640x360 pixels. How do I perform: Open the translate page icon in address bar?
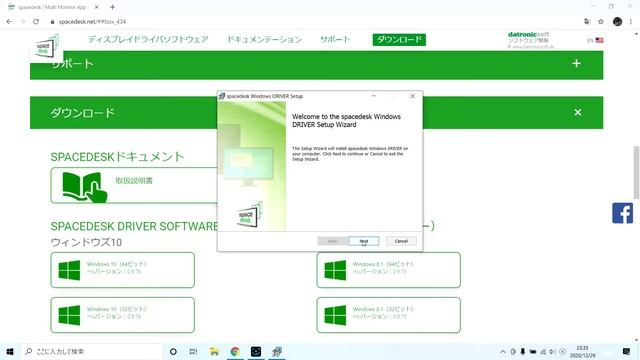click(x=587, y=22)
